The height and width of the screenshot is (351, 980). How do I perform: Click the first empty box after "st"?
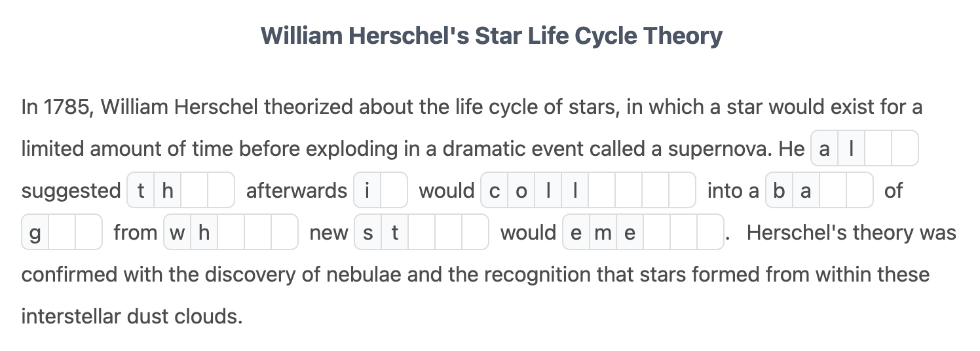[x=421, y=232]
